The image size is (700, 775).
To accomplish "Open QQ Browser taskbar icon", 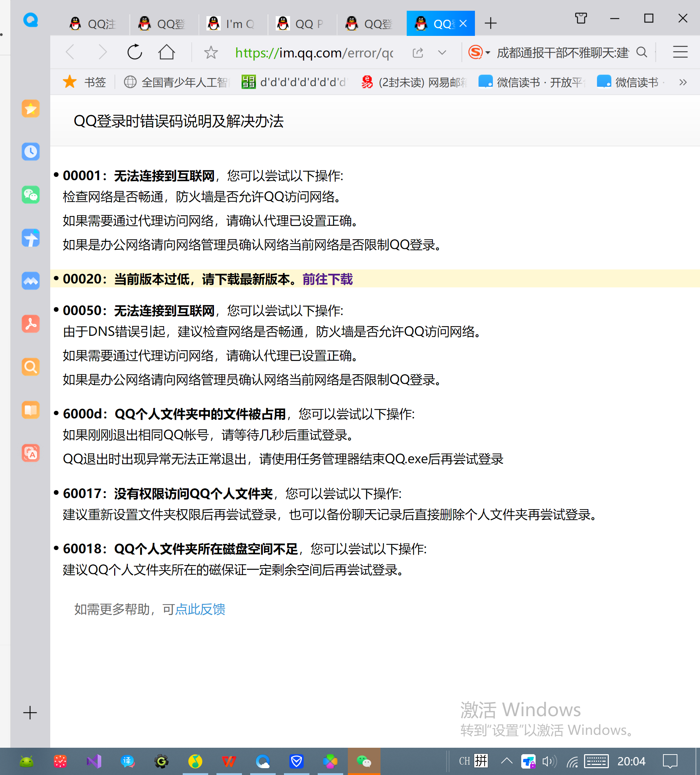I will point(263,761).
